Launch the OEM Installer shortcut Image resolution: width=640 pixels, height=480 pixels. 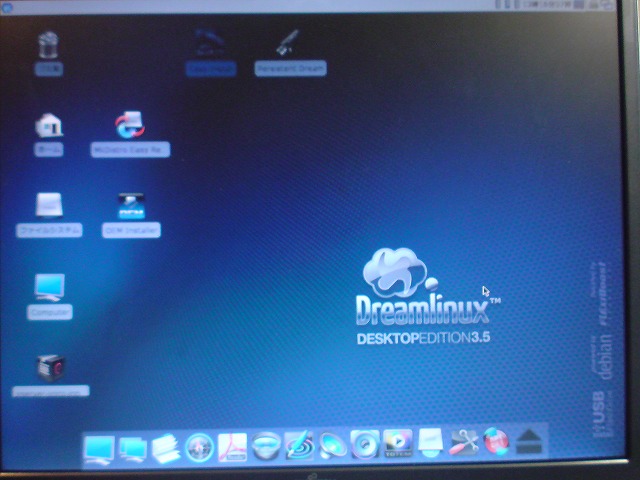coord(131,206)
